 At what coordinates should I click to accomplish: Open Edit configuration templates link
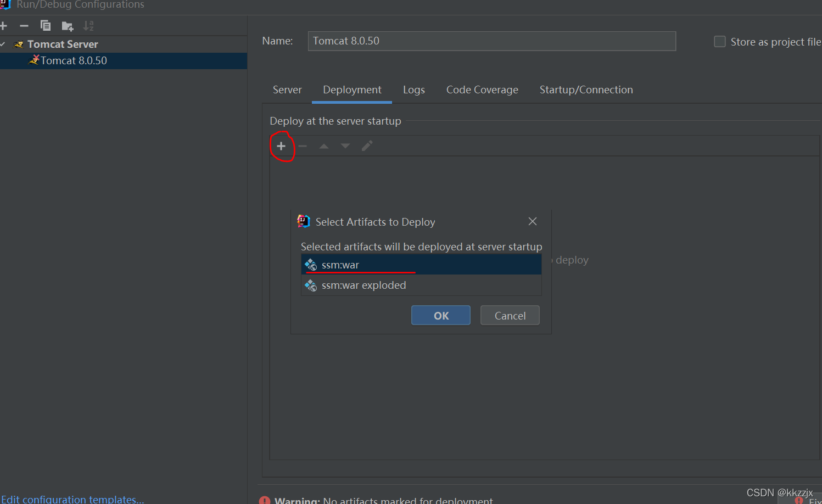(x=72, y=499)
